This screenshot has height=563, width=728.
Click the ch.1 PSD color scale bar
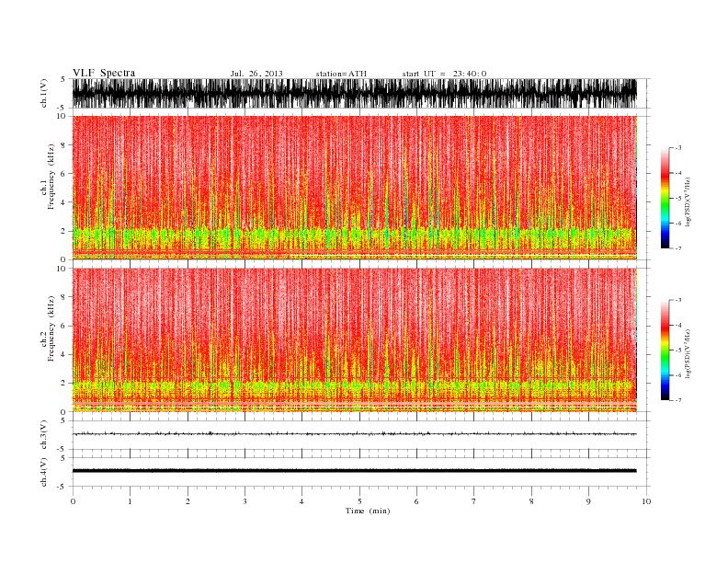[x=665, y=199]
